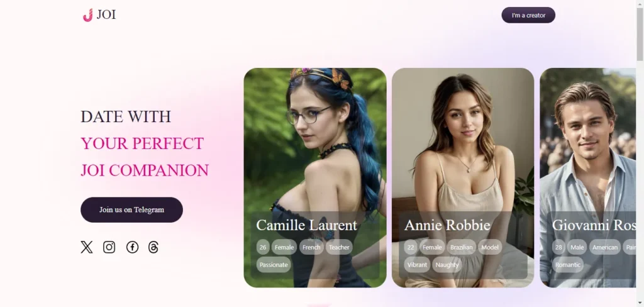
Task: Select the "American" tag on Giovanni's card
Action: tap(605, 247)
